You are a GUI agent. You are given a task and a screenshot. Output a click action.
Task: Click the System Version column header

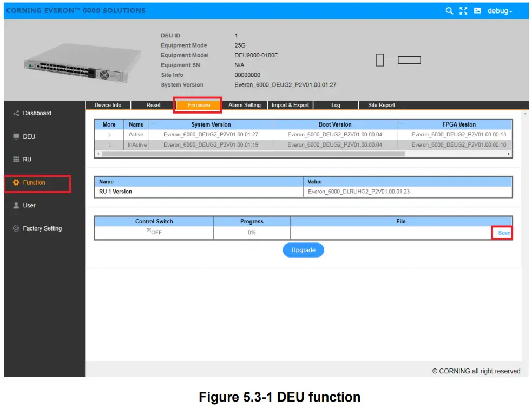pyautogui.click(x=211, y=124)
